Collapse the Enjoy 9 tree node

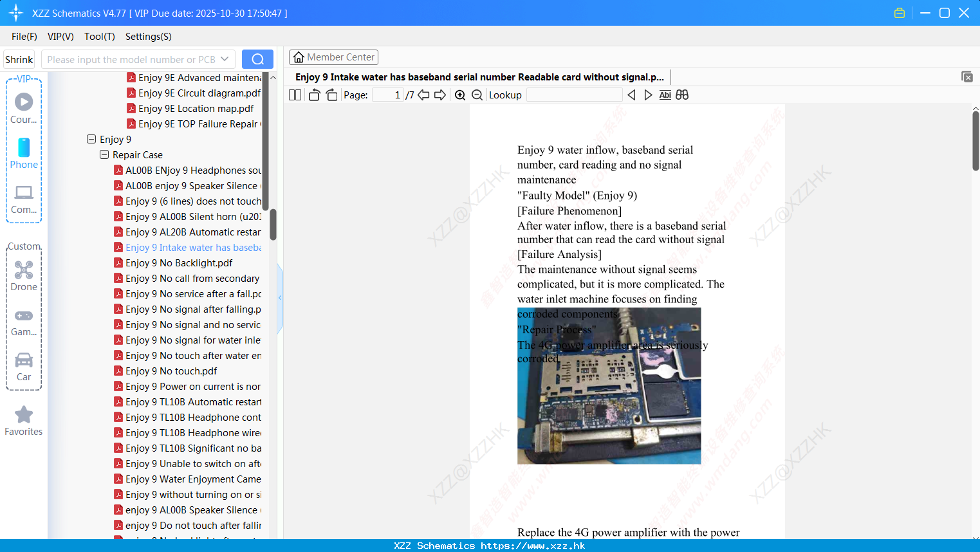pyautogui.click(x=91, y=139)
